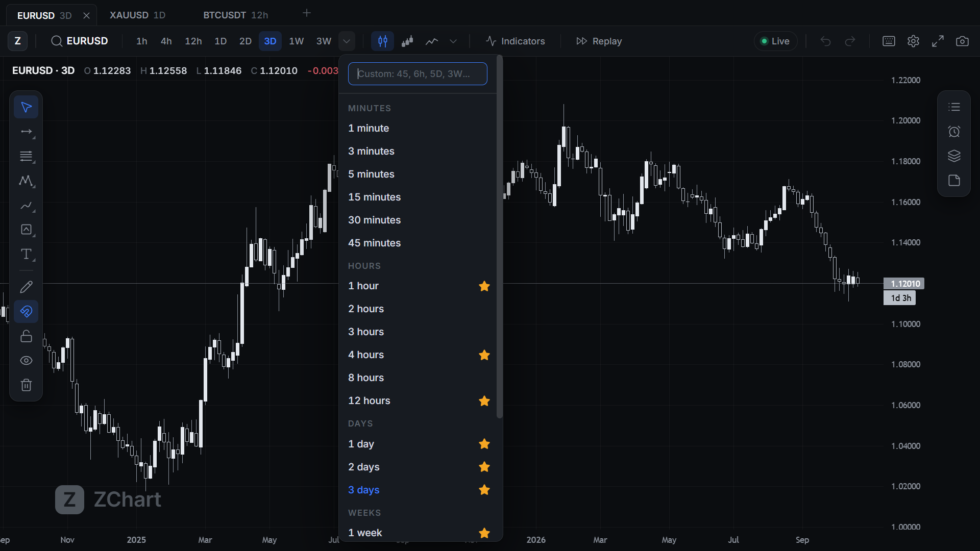Select the pencil ruler tool
The width and height of the screenshot is (980, 551).
point(26,287)
